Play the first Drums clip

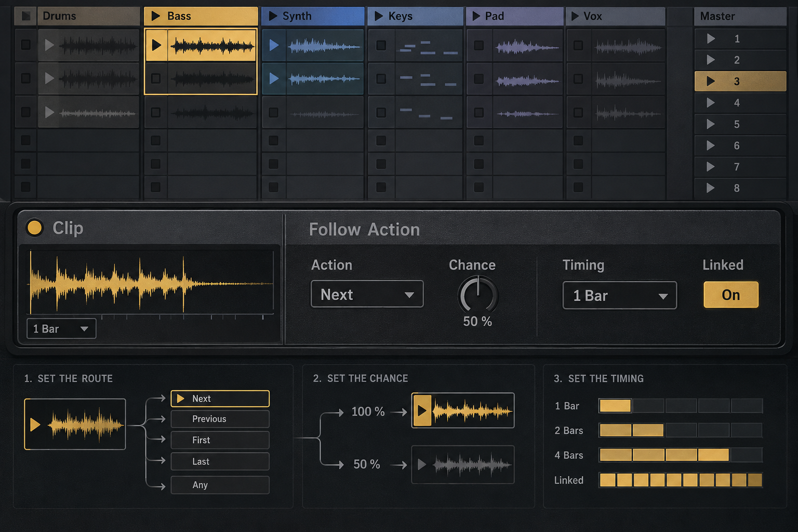(49, 45)
